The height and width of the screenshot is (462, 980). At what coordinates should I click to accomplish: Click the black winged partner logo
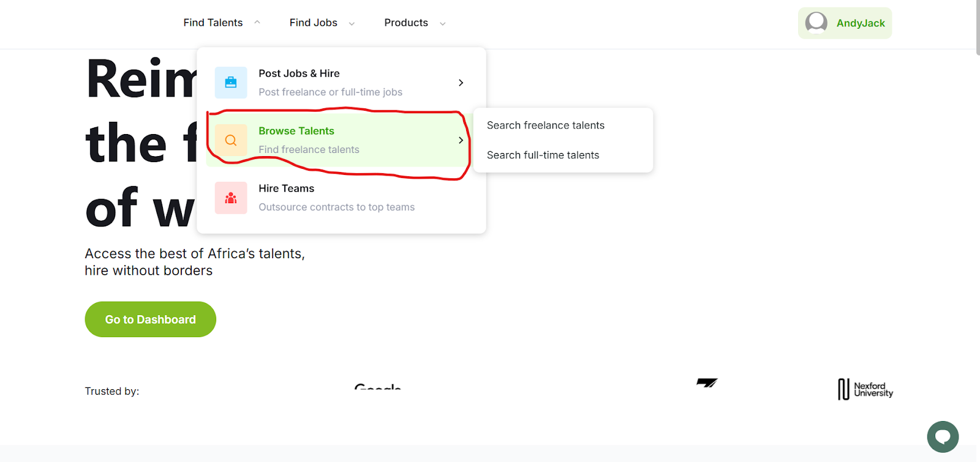[707, 383]
